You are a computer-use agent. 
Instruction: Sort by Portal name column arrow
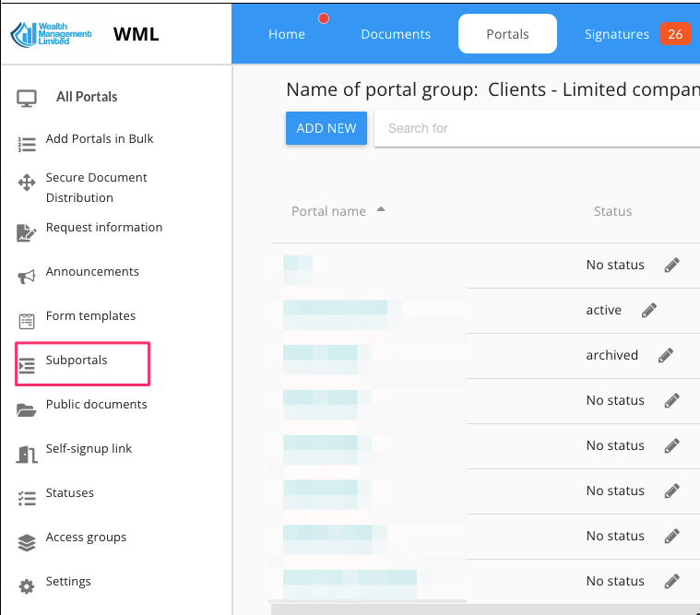[x=381, y=210]
